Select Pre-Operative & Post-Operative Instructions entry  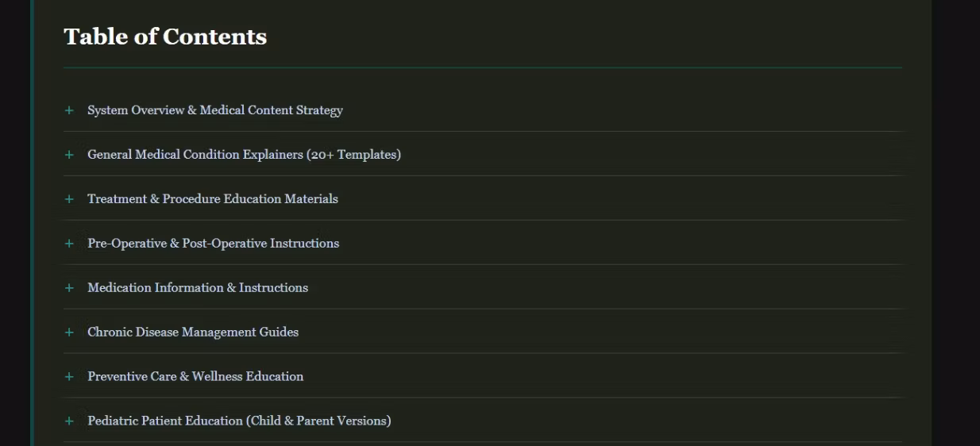(213, 244)
